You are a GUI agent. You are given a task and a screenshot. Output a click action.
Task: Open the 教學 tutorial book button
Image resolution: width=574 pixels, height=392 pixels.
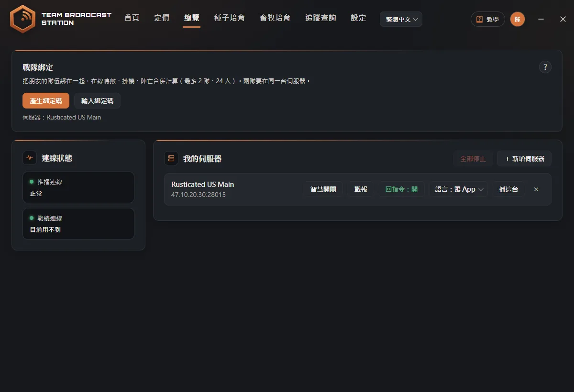point(488,19)
